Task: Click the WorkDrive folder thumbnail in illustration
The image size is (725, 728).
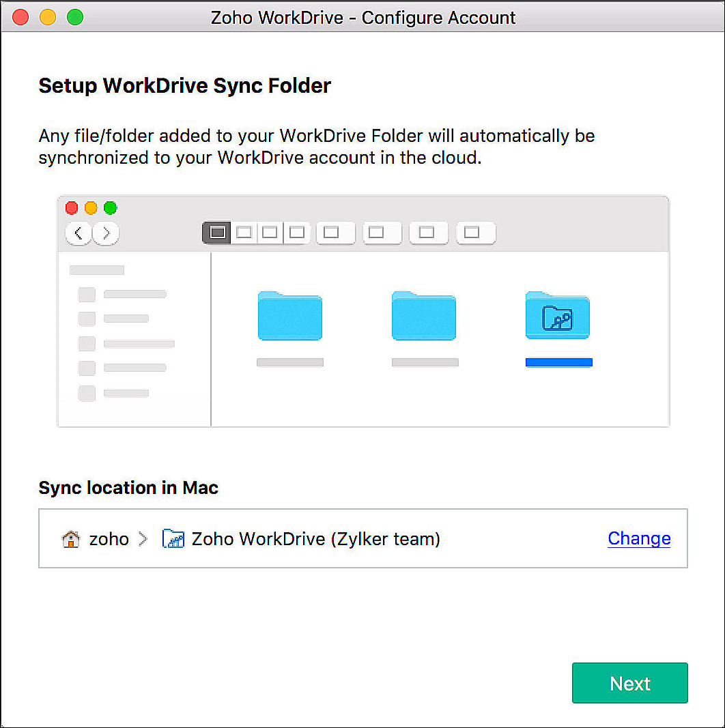Action: (x=557, y=315)
